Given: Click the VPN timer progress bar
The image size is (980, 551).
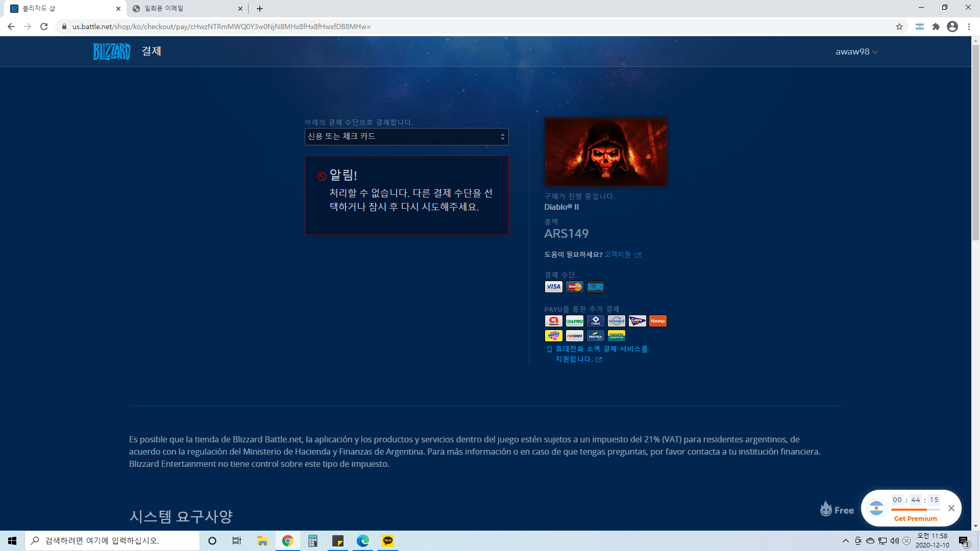Looking at the screenshot, I should pos(916,509).
